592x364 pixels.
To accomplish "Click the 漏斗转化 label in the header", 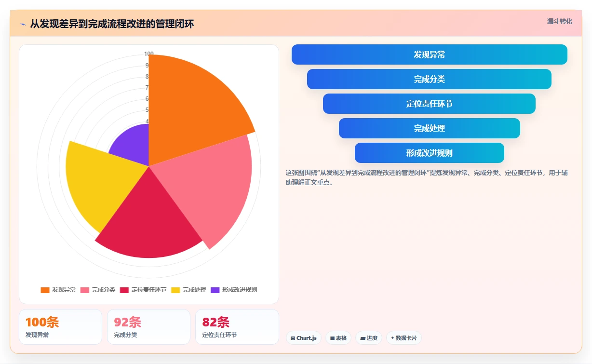I will click(x=559, y=22).
